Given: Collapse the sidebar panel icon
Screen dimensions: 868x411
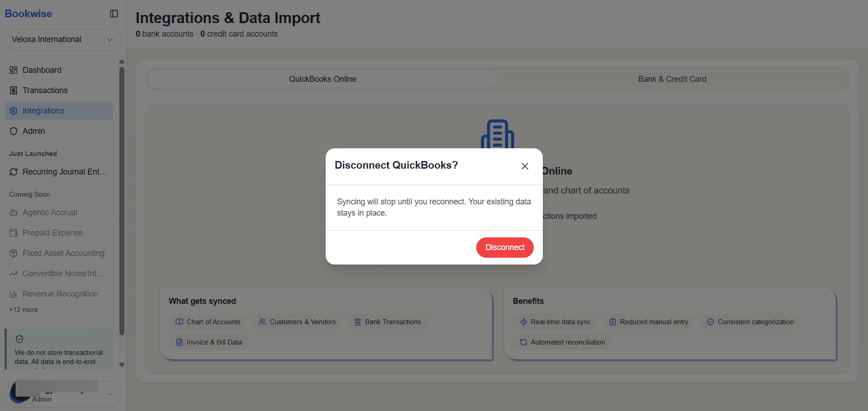Looking at the screenshot, I should 114,14.
